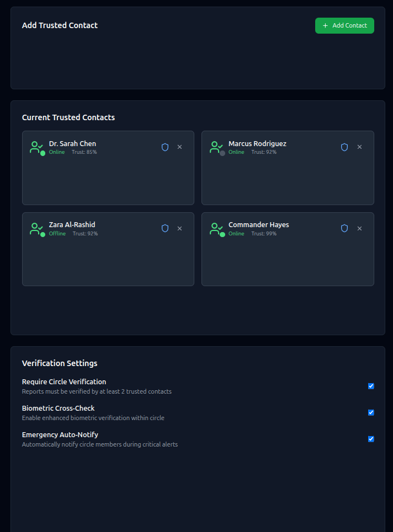393x532 pixels.
Task: Click shield icon on Dr. Sarah Chen card
Action: click(x=164, y=147)
